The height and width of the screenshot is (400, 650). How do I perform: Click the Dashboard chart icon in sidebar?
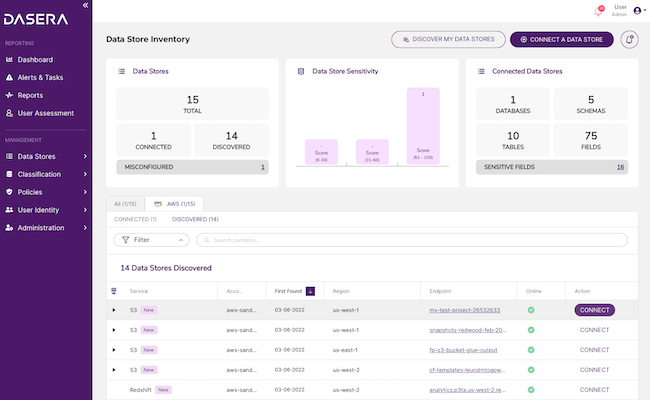tap(9, 60)
